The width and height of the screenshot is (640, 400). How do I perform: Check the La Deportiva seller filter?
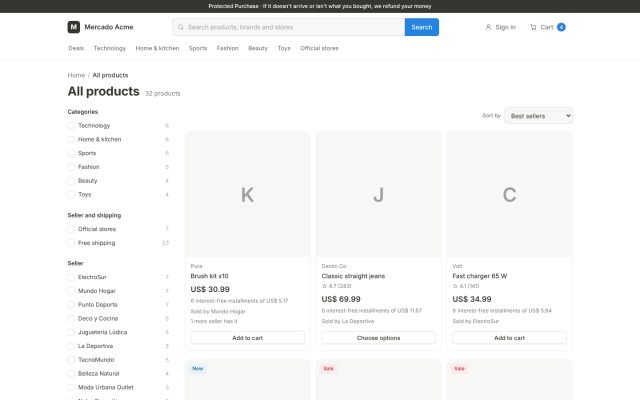pos(71,346)
